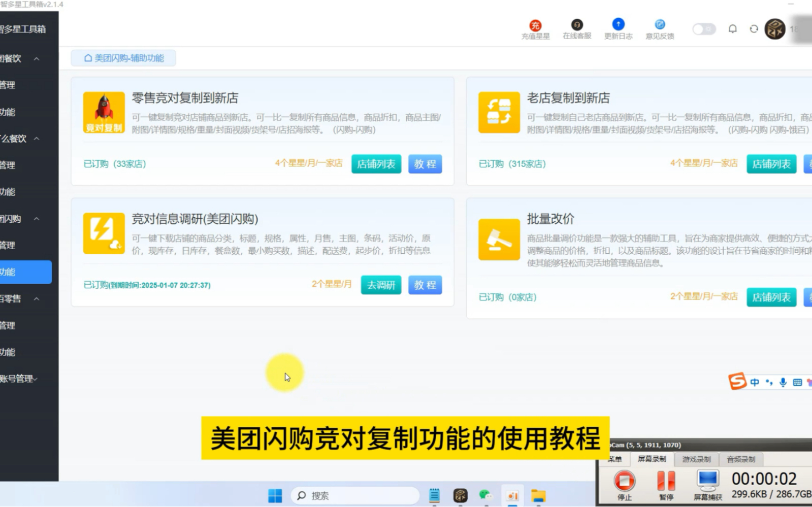
Task: Click the Sogou microphone voice input icon
Action: [x=783, y=383]
